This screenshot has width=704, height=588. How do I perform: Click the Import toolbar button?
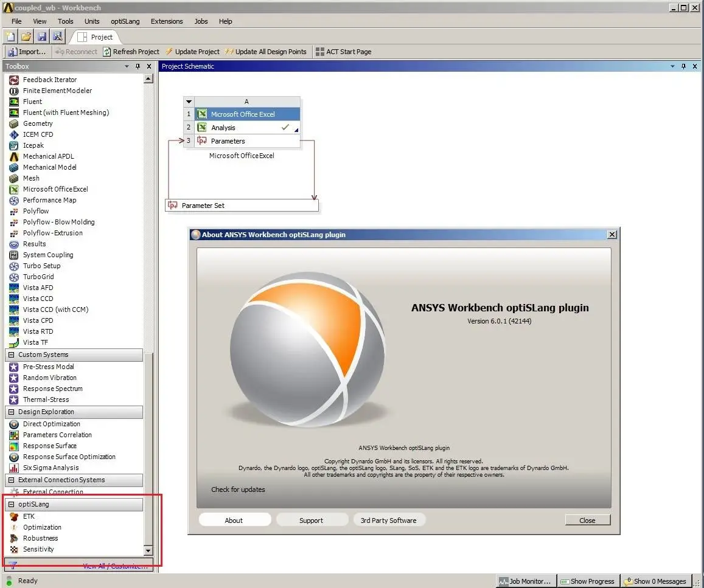27,52
